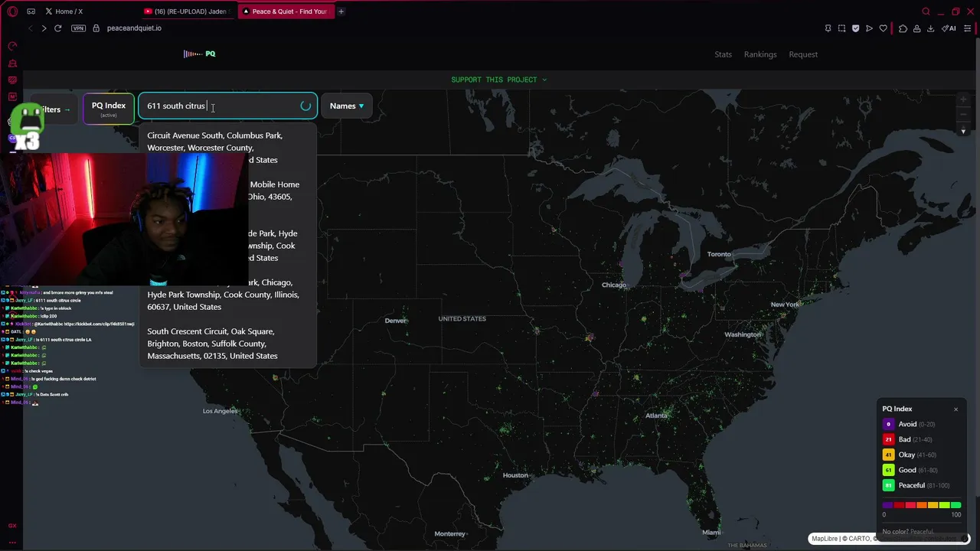Select the South Crescent Circuit Boston suggestion
Image resolution: width=980 pixels, height=551 pixels.
[x=227, y=344]
